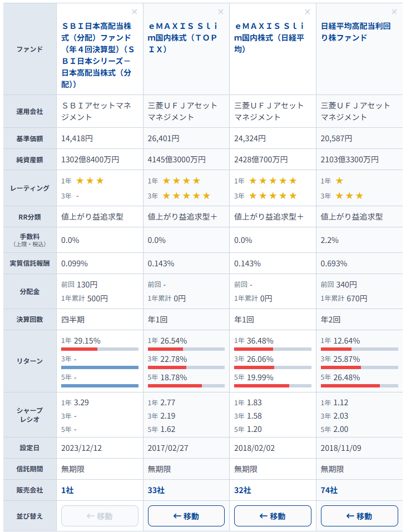Remove eMAXIS Slim 日経平均 column with X
The height and width of the screenshot is (532, 406).
[x=307, y=12]
